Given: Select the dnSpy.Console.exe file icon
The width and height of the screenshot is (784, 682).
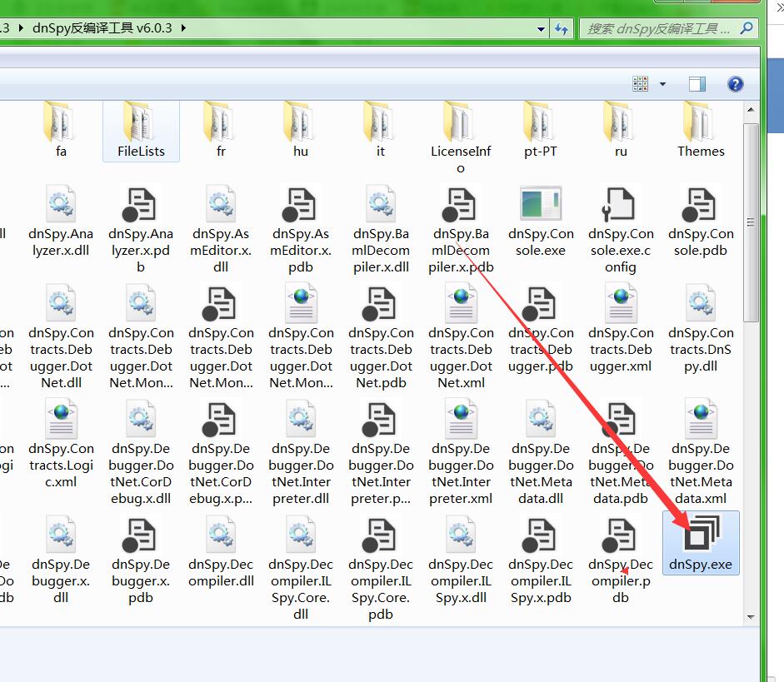Looking at the screenshot, I should click(541, 205).
